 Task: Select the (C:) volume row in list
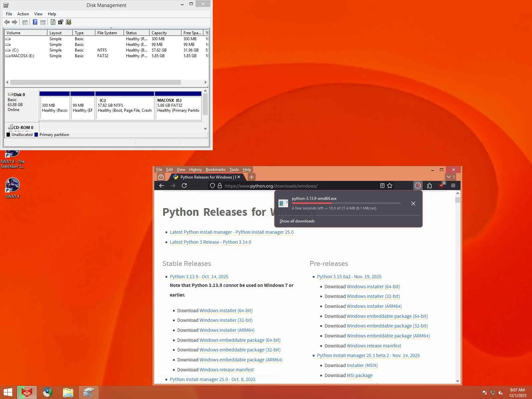click(x=106, y=50)
